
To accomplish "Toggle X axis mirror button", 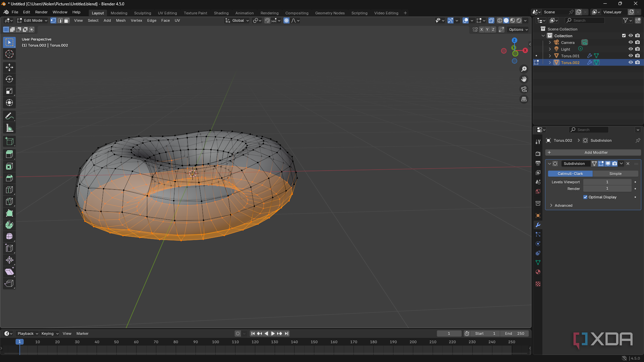I will tap(481, 30).
